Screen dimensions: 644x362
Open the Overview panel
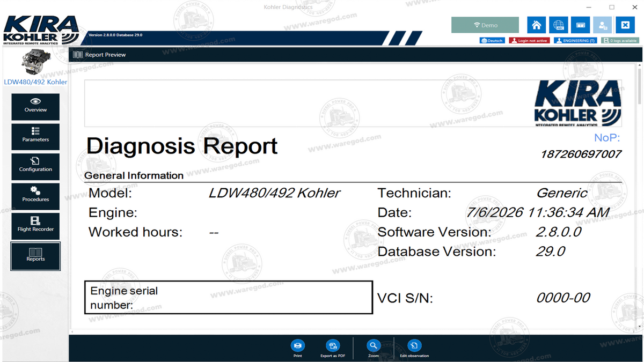click(x=35, y=107)
